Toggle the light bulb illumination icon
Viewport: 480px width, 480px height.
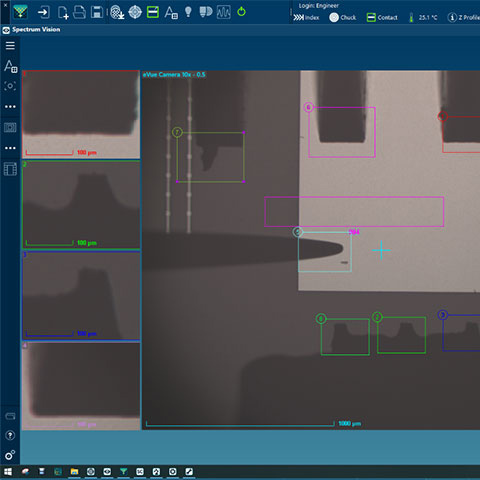(188, 12)
